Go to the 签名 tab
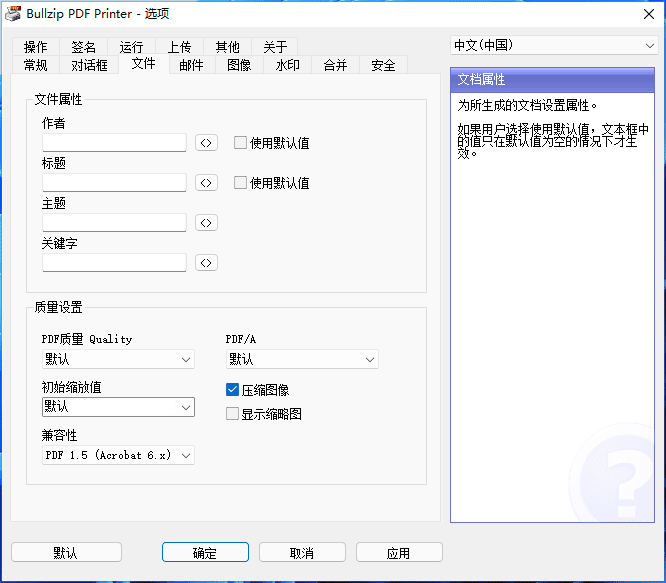 point(84,47)
